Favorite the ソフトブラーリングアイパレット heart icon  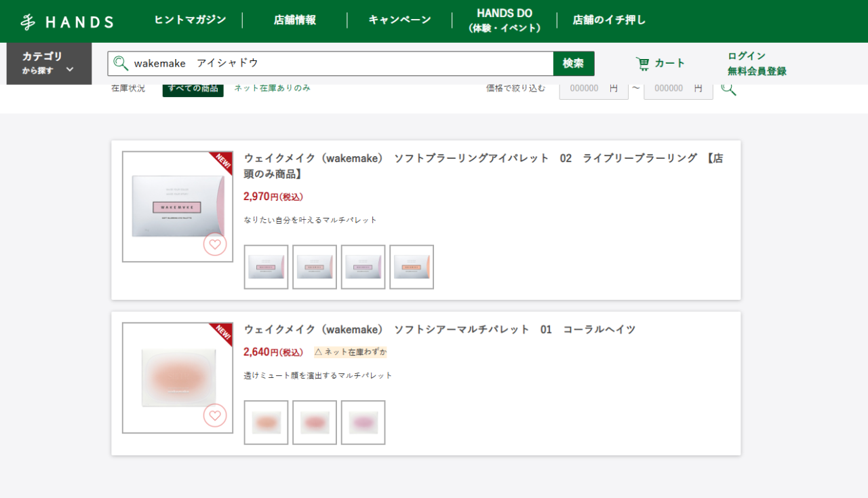pyautogui.click(x=215, y=244)
